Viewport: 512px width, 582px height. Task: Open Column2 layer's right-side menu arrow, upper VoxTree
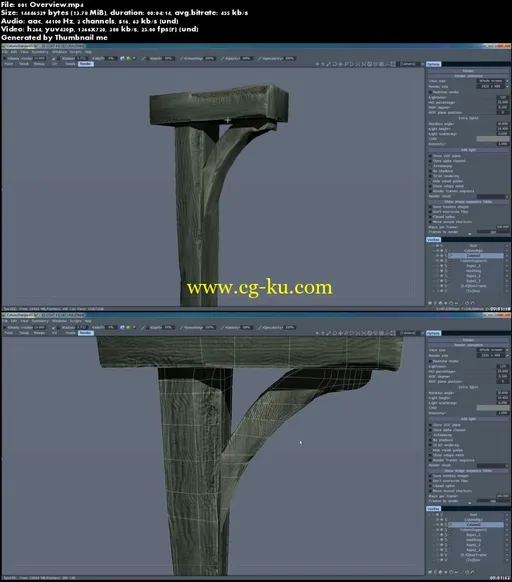point(507,256)
